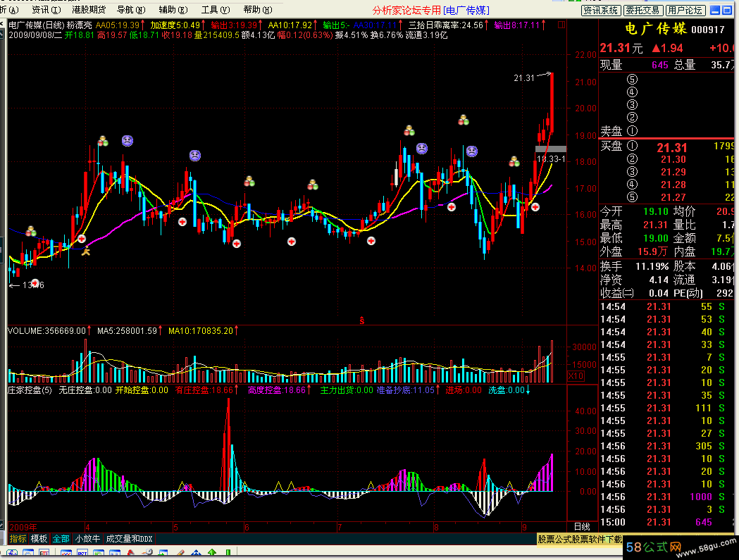The width and height of the screenshot is (739, 560).
Task: Click the 换手 11.19% value
Action: [652, 267]
